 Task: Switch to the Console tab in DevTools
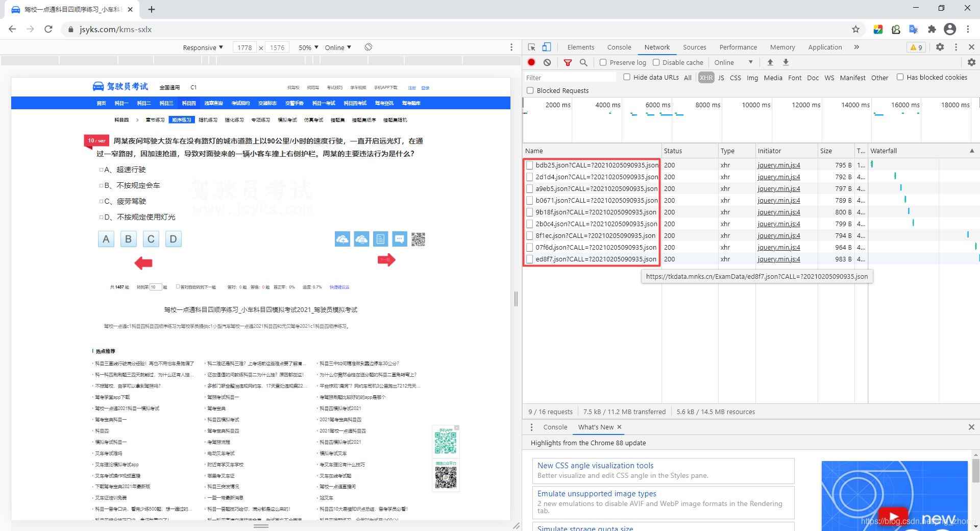pyautogui.click(x=619, y=47)
